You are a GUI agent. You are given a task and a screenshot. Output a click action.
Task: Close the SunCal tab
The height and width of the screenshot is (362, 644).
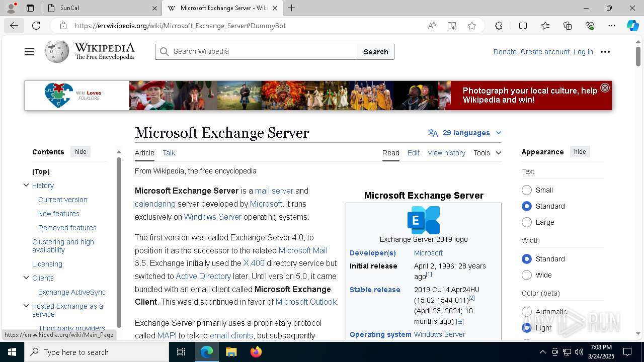click(x=154, y=8)
